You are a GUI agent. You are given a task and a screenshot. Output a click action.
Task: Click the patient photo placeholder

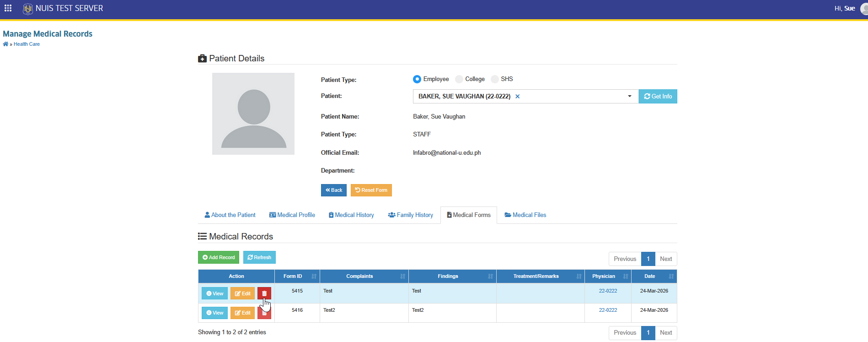[253, 114]
